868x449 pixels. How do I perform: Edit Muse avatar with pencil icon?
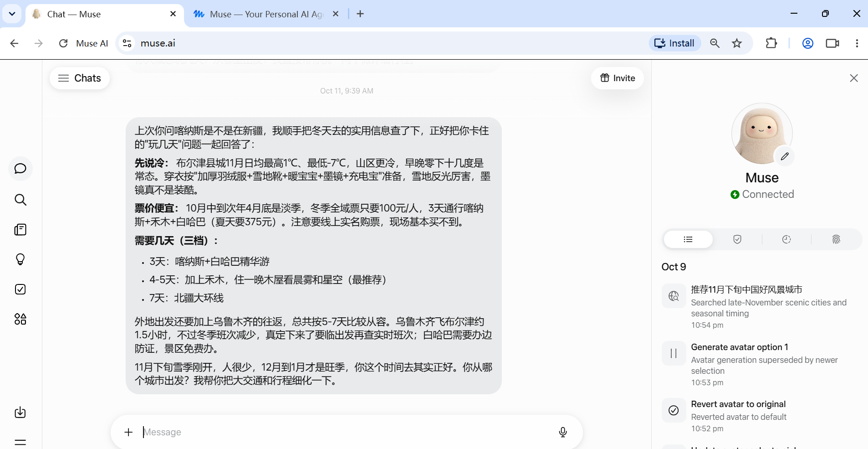point(784,156)
